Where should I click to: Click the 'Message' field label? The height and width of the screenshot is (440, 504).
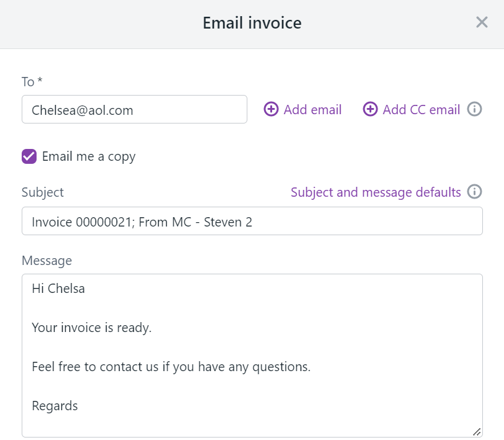pos(46,261)
